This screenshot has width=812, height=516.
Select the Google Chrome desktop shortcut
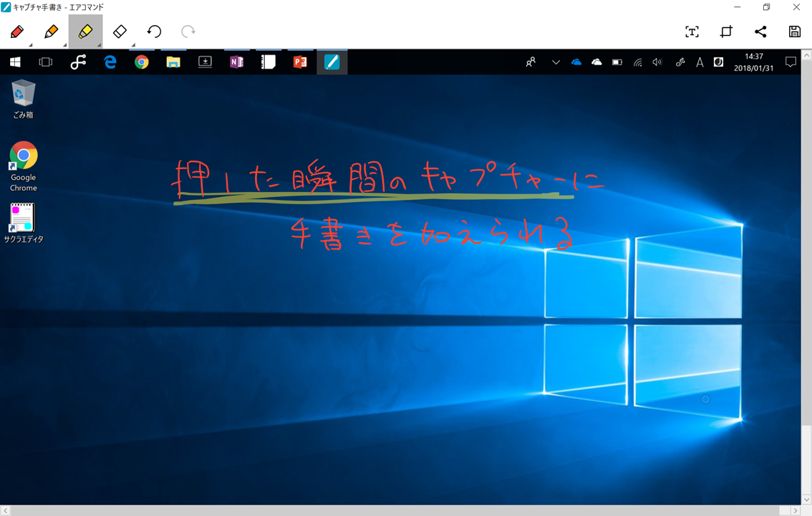click(24, 166)
